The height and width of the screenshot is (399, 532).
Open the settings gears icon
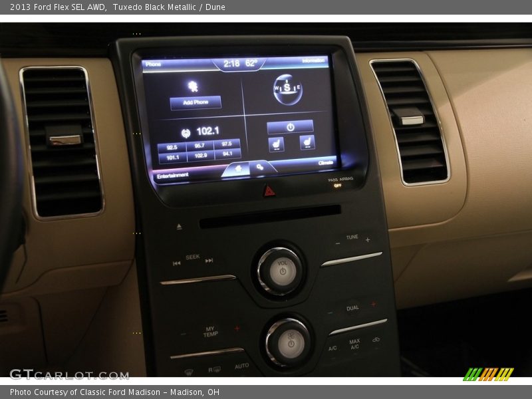pos(260,167)
